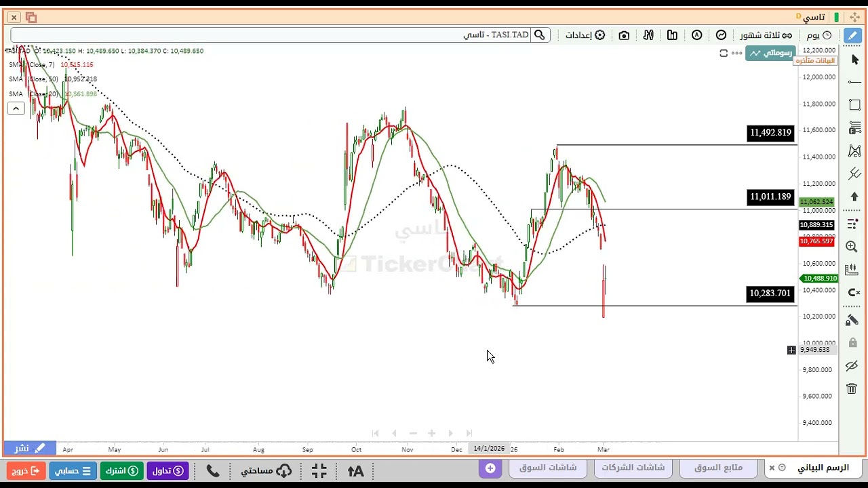
Task: Open the حسابي account menu
Action: [73, 470]
